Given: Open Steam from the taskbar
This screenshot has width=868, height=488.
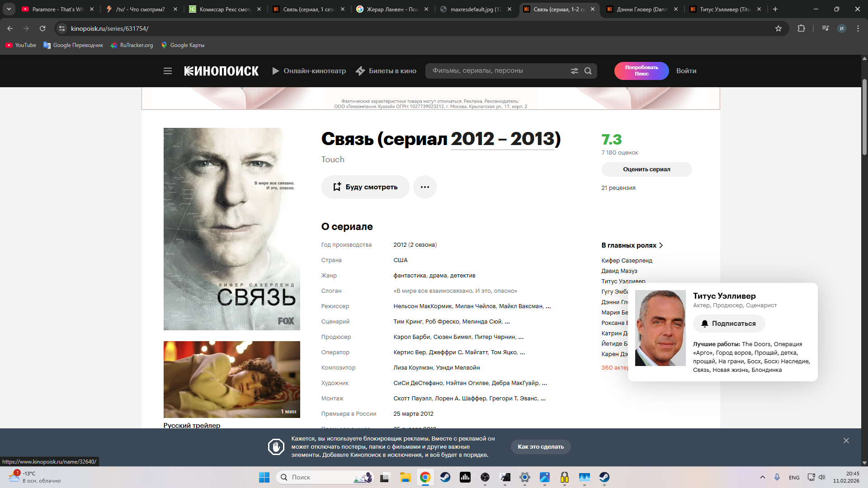Looking at the screenshot, I should click(x=445, y=477).
